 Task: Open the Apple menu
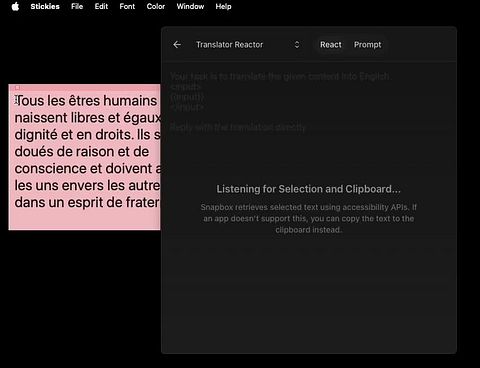[15, 7]
